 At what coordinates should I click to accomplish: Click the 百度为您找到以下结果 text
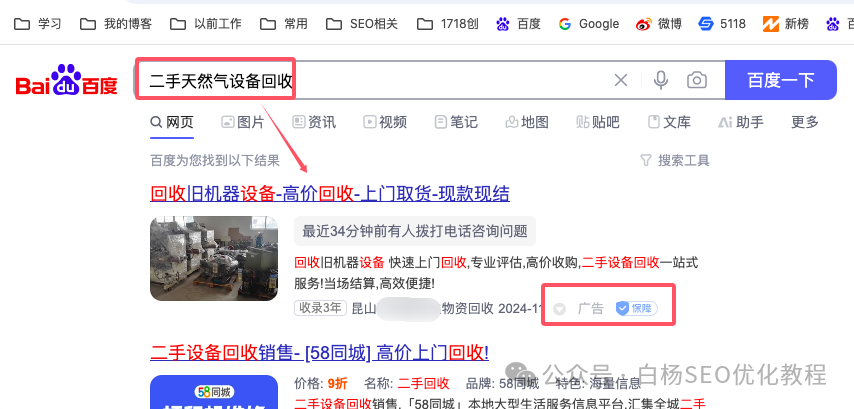click(215, 160)
